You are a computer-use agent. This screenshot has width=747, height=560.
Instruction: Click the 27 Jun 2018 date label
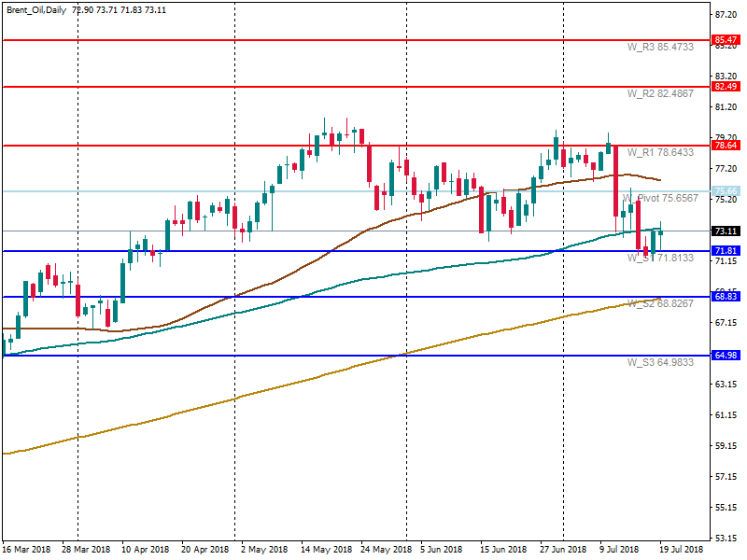pyautogui.click(x=562, y=550)
